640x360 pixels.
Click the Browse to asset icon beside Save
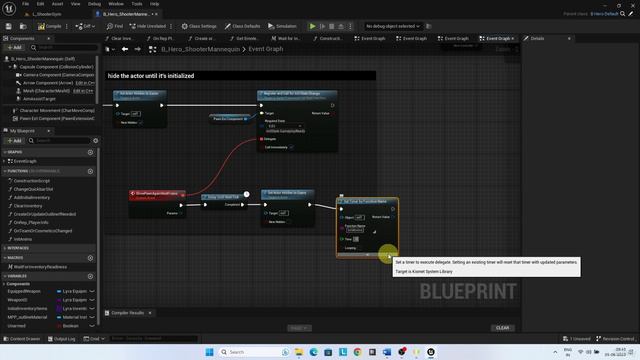click(23, 26)
